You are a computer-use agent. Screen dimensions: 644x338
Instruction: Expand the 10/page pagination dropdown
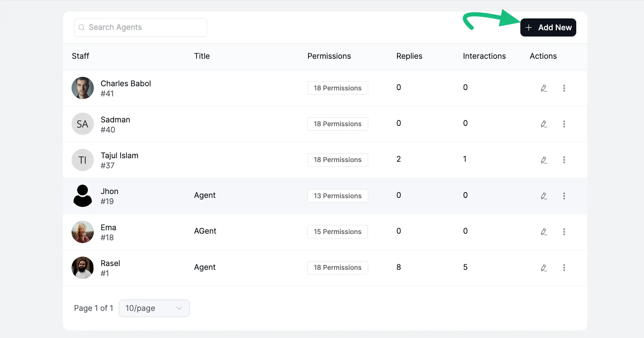click(154, 308)
